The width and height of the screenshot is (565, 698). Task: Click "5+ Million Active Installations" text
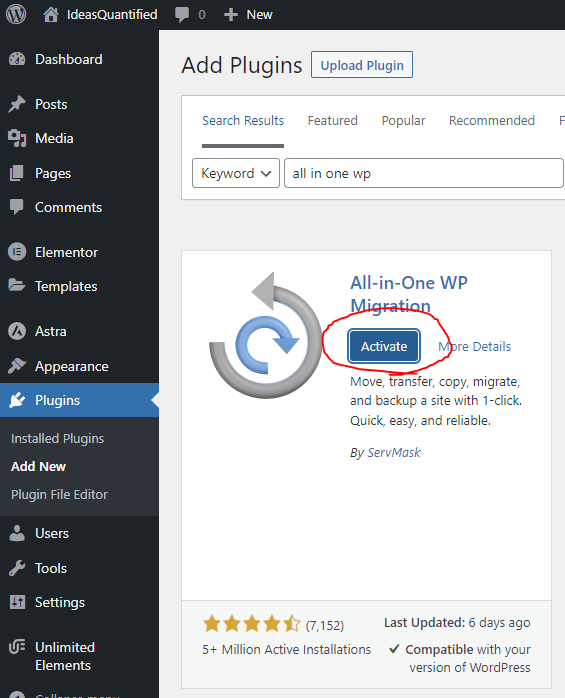pos(286,649)
